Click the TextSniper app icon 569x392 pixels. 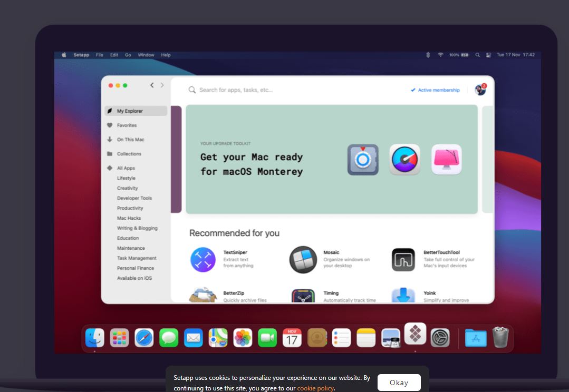(x=203, y=260)
